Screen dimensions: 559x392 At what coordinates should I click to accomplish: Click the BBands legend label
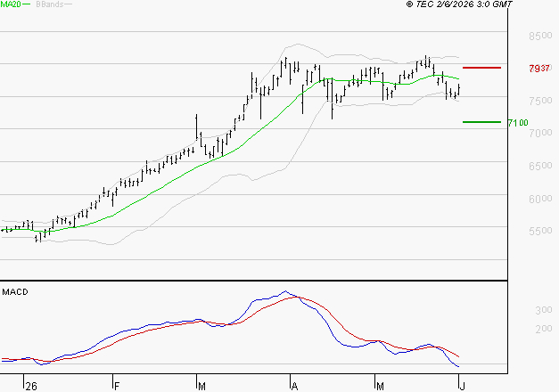tap(50, 4)
